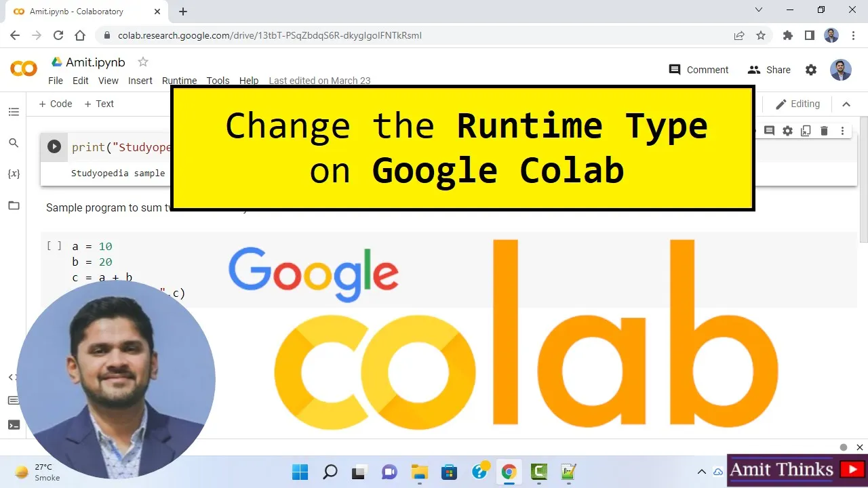Screen dimensions: 868x488
Task: Rename notebook by clicking Amit.ipynb title
Action: (96, 62)
